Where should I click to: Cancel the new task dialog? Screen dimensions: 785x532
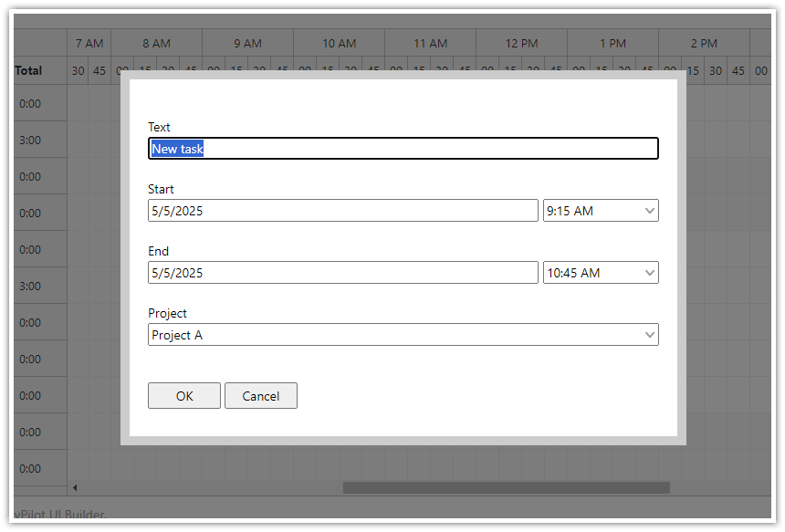(260, 395)
